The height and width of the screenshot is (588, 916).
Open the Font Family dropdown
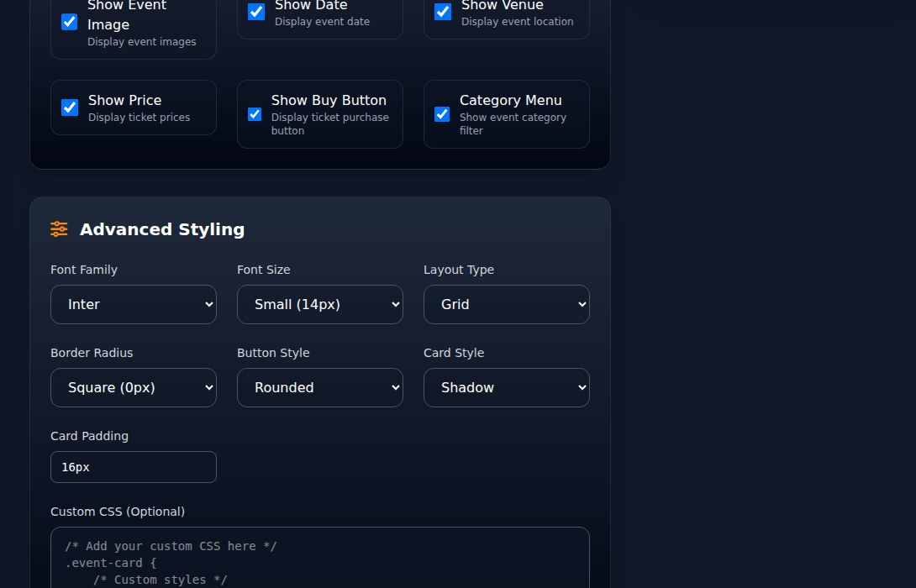pos(133,304)
